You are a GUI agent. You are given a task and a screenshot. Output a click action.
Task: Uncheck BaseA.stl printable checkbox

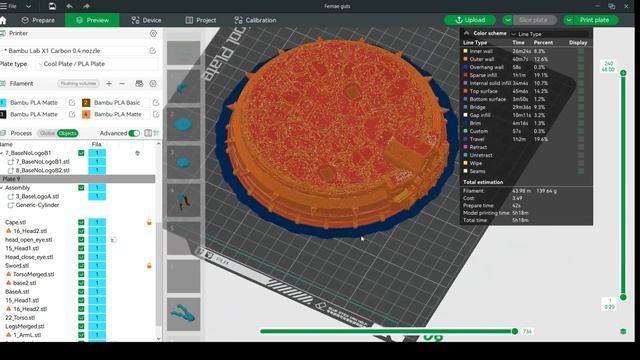(x=81, y=291)
